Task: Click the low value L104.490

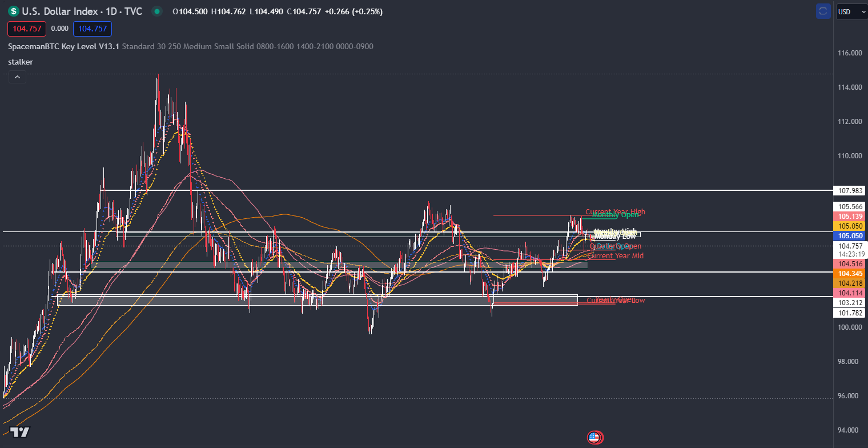Action: [x=267, y=11]
